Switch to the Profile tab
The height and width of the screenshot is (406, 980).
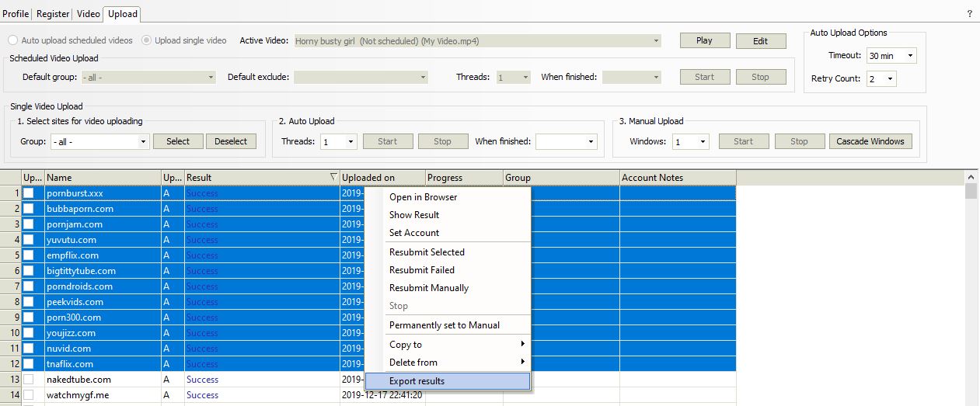click(16, 14)
